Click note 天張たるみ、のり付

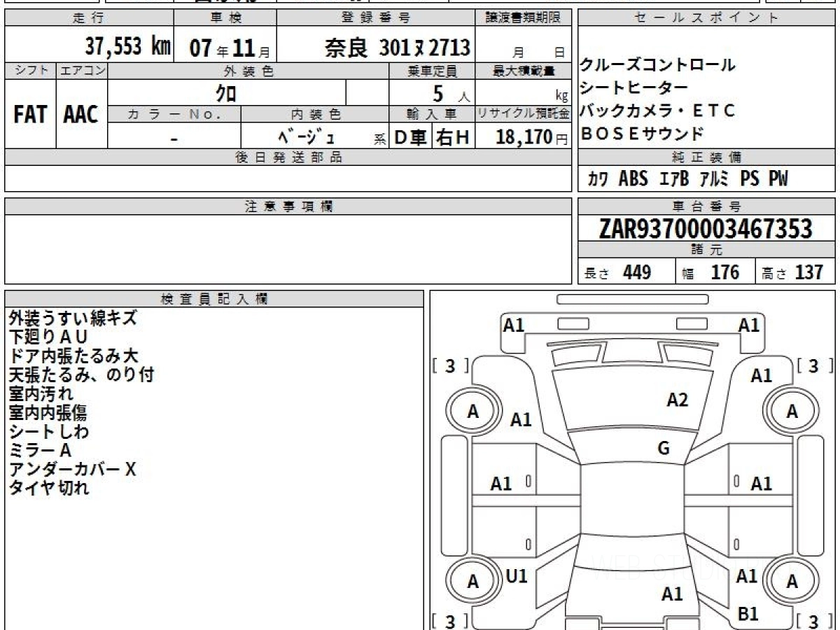[x=81, y=374]
